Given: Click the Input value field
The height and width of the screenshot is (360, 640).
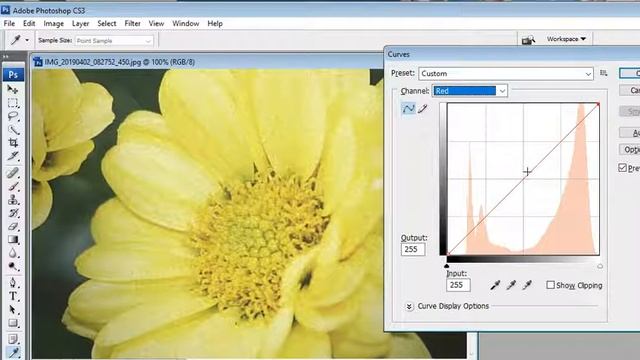Looking at the screenshot, I should coord(458,285).
